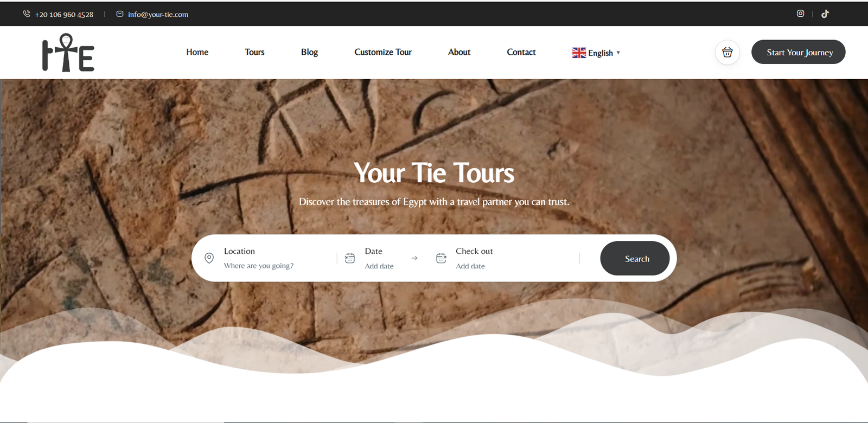This screenshot has width=868, height=423.
Task: Select the Blog menu item
Action: point(309,52)
